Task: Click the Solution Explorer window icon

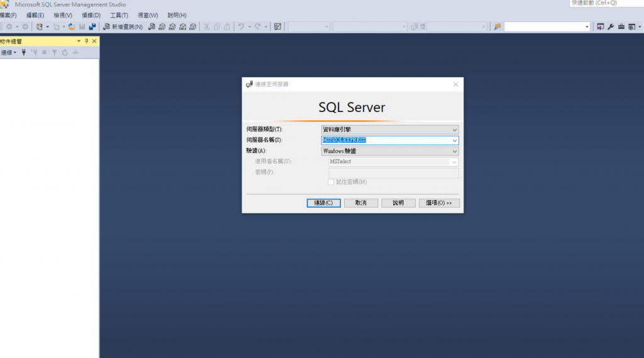Action: (x=601, y=26)
